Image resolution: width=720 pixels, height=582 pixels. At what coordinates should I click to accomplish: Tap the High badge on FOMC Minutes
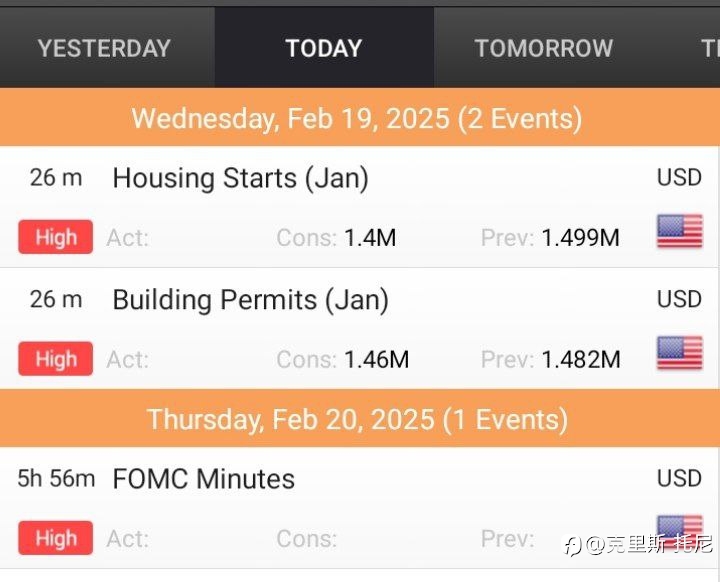(x=56, y=538)
